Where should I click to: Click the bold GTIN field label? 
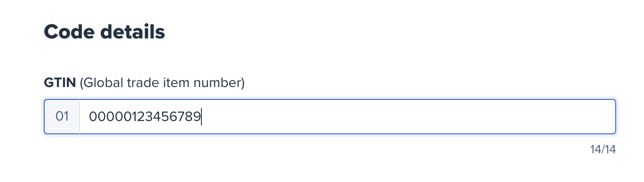[x=60, y=83]
